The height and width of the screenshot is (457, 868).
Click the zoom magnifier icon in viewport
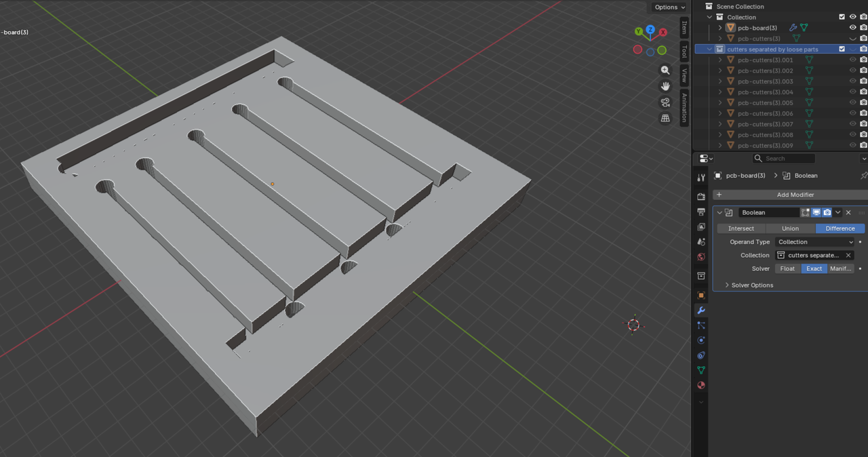point(665,70)
